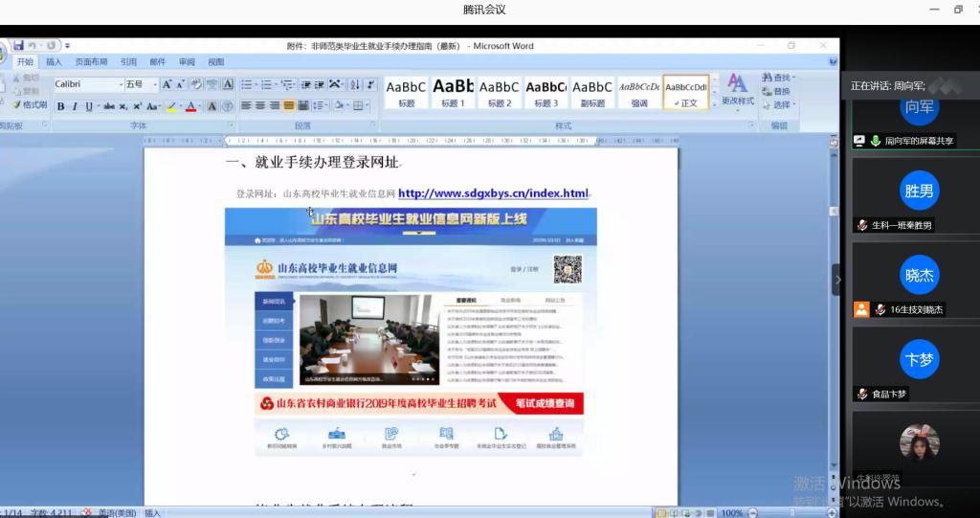980x518 pixels.
Task: Open the Change Styles (更改样式) menu
Action: (737, 90)
